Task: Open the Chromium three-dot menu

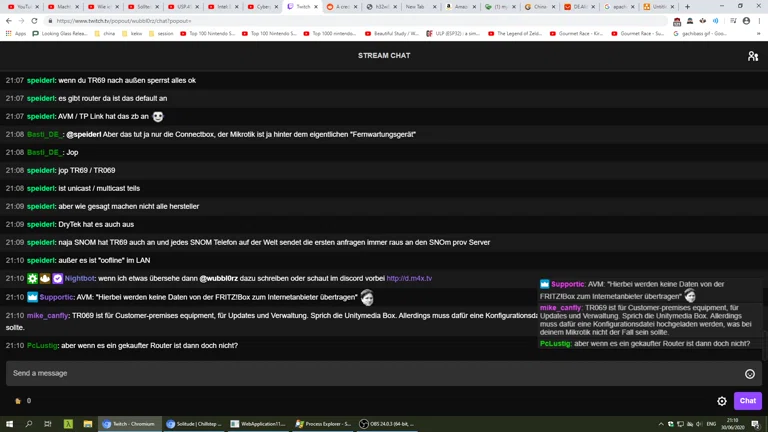Action: coord(759,21)
